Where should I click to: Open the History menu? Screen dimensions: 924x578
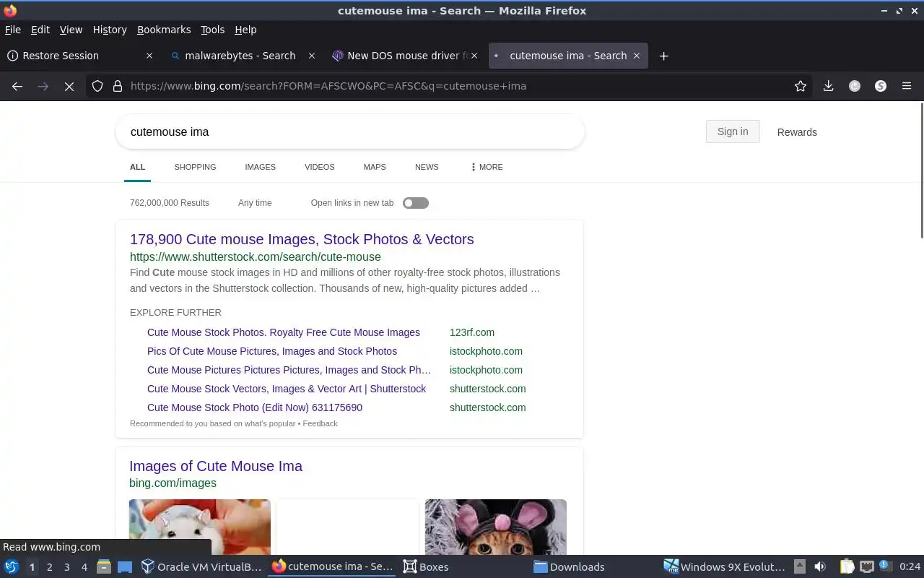[110, 30]
